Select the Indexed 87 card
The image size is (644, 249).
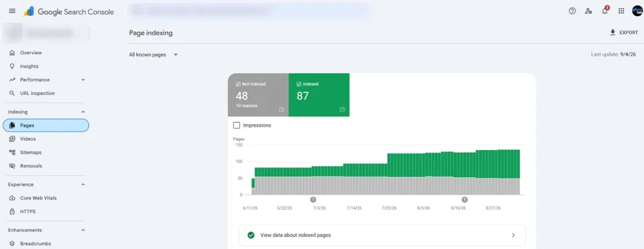319,95
